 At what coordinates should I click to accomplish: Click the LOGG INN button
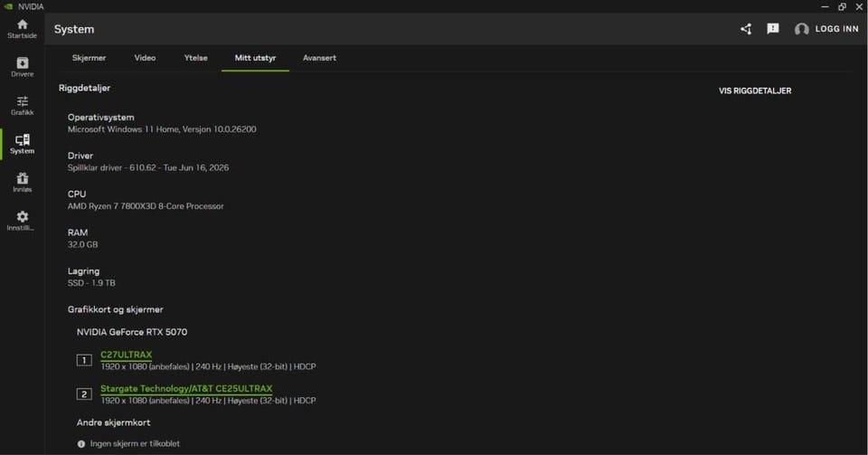[836, 29]
